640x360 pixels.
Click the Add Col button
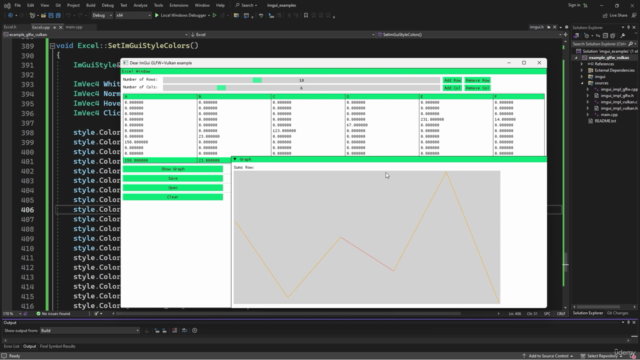[452, 88]
